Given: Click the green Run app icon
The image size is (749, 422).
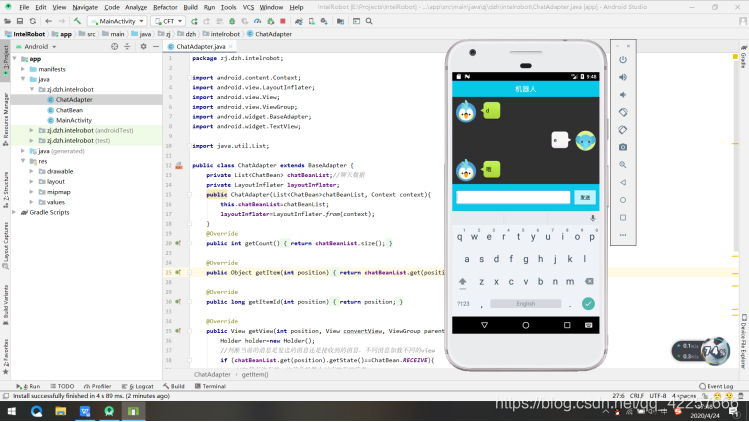Looking at the screenshot, I should (194, 21).
